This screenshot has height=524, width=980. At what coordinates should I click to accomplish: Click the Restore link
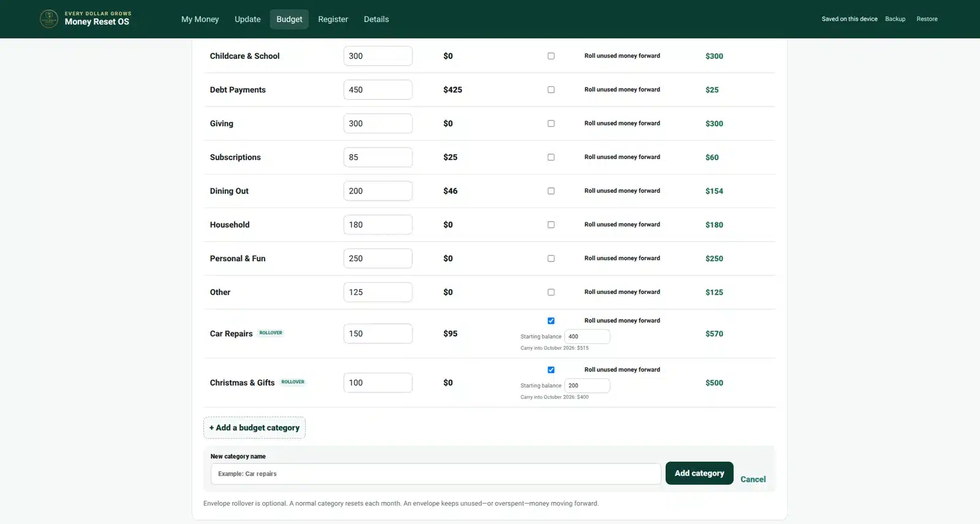pyautogui.click(x=927, y=19)
